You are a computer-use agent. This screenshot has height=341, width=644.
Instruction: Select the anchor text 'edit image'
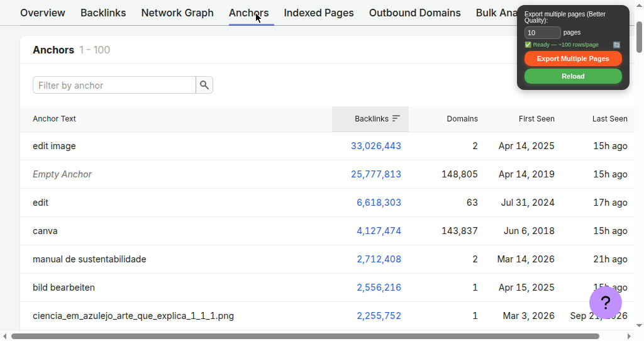tap(54, 146)
